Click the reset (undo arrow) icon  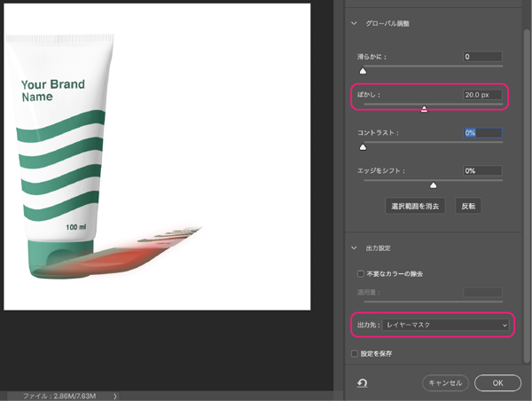click(362, 383)
